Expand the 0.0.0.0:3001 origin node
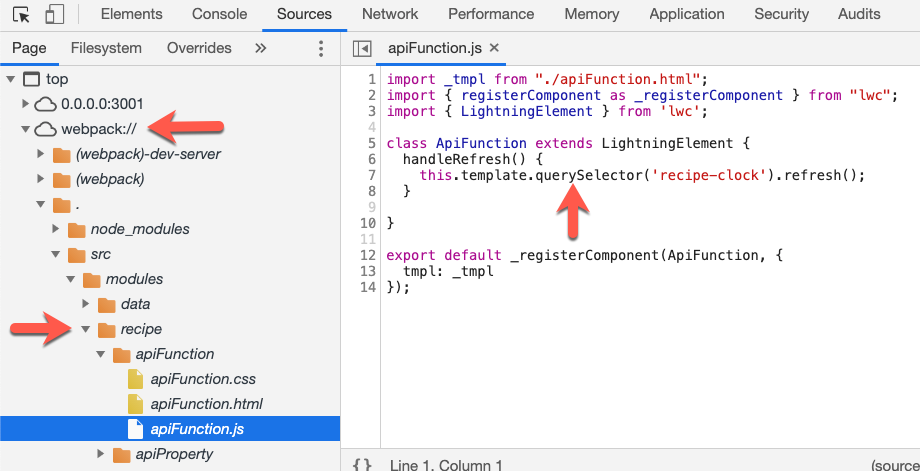 (26, 104)
